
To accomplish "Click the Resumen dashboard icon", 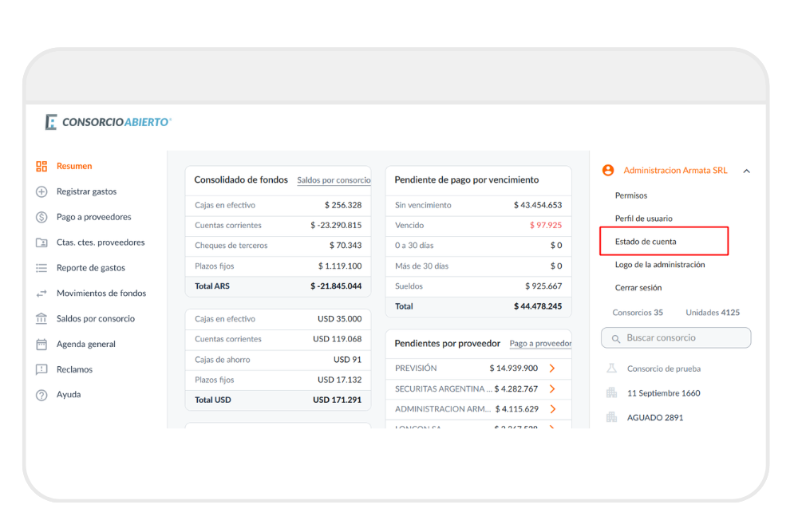I will point(41,166).
